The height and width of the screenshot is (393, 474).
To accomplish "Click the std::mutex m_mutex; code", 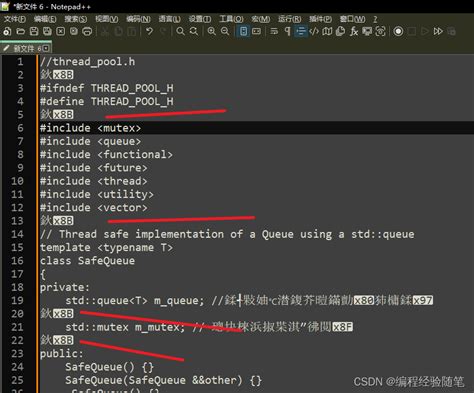I will pyautogui.click(x=125, y=327).
